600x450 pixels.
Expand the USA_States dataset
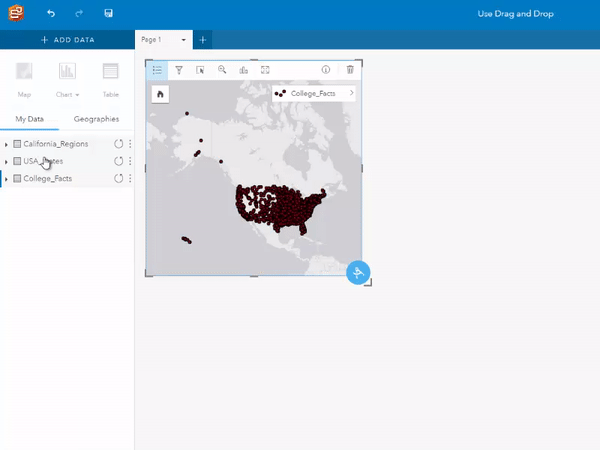(6, 162)
